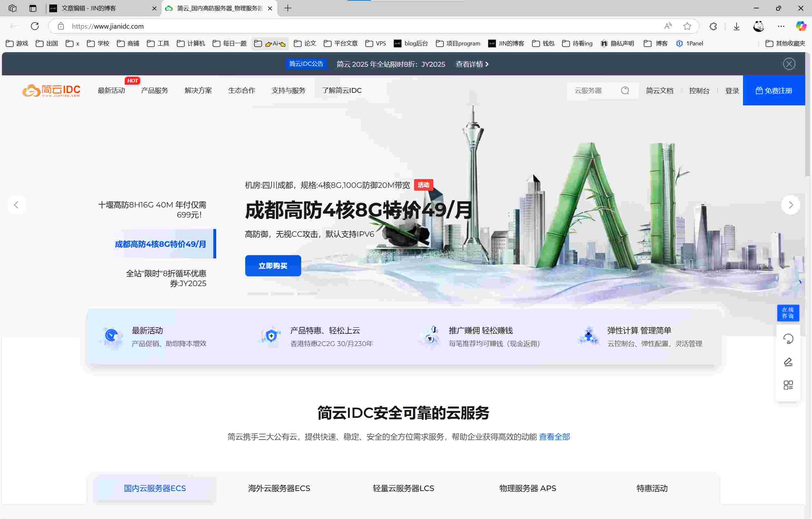Select the 物理服务器 APS tab
The height and width of the screenshot is (519, 812).
(x=527, y=488)
